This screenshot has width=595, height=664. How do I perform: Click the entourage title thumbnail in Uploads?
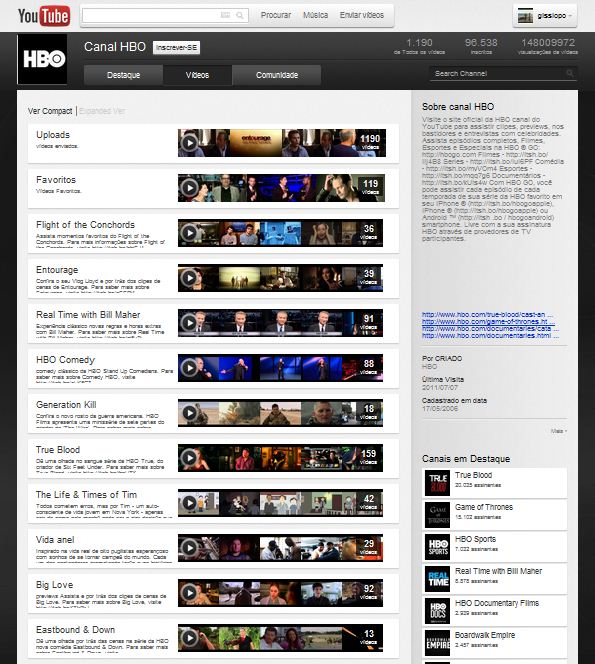[256, 143]
